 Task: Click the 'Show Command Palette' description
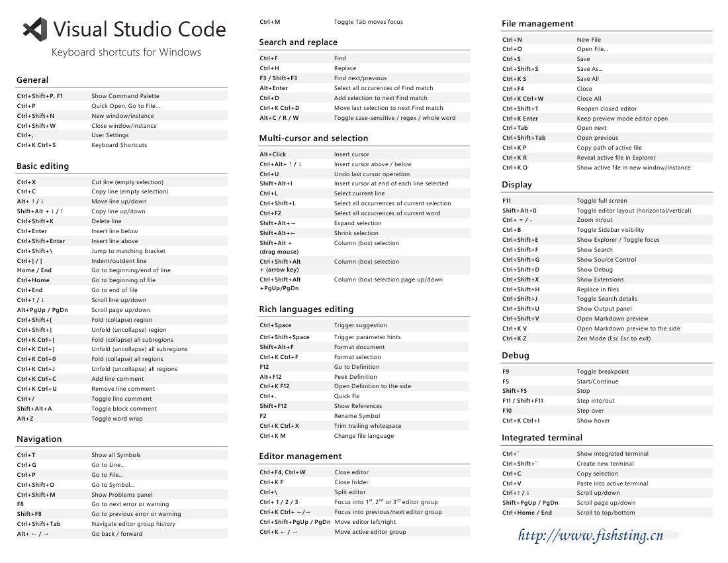click(125, 96)
